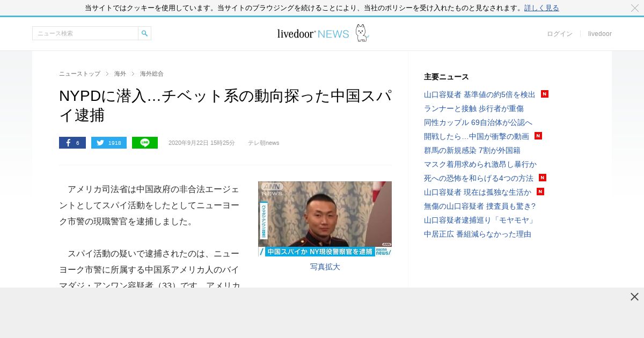Image resolution: width=644 pixels, height=338 pixels.
Task: Enlarge photo via 写真拡大 link
Action: coord(325,267)
